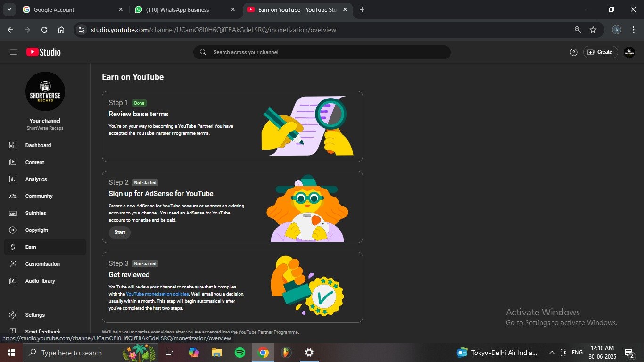Image resolution: width=644 pixels, height=362 pixels.
Task: Open a new browser tab
Action: [362, 9]
